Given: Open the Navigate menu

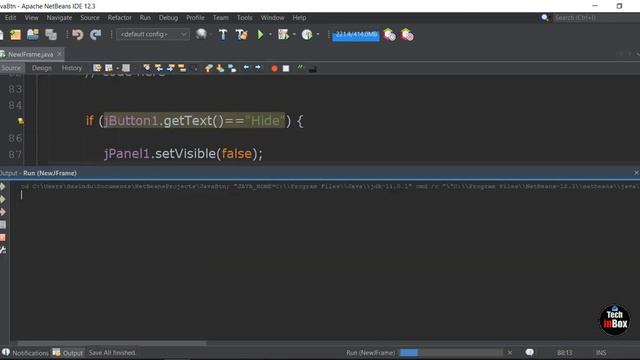Looking at the screenshot, I should coord(59,18).
